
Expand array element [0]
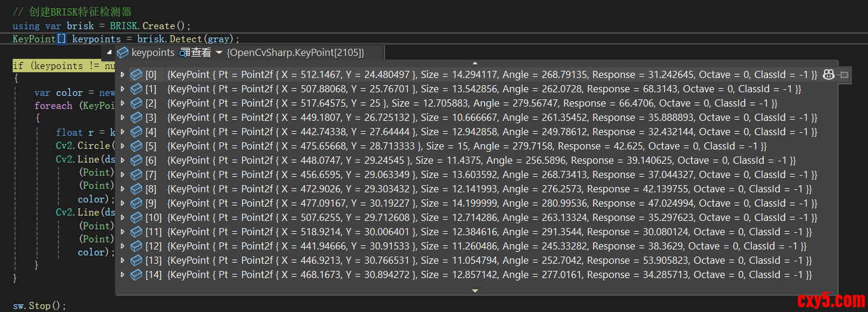tap(123, 74)
